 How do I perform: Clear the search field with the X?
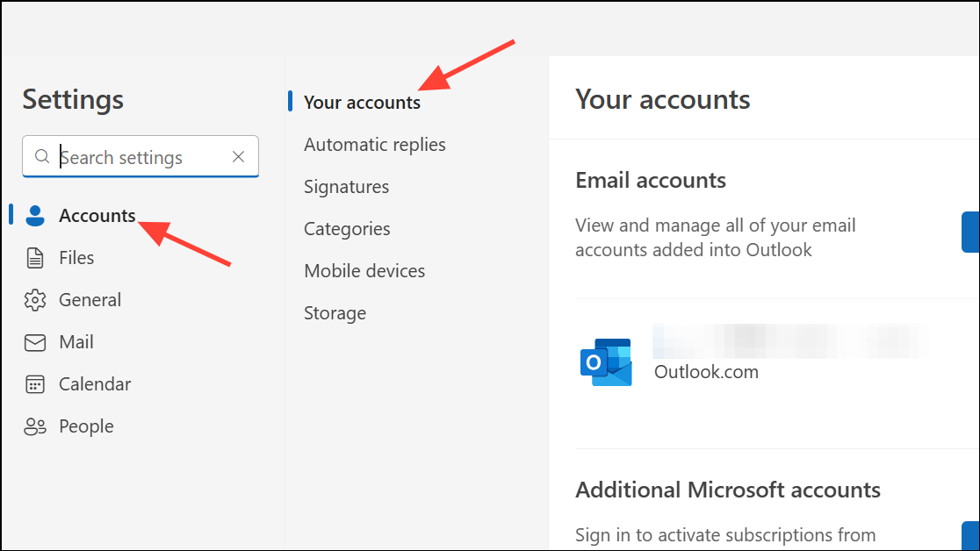tap(238, 156)
